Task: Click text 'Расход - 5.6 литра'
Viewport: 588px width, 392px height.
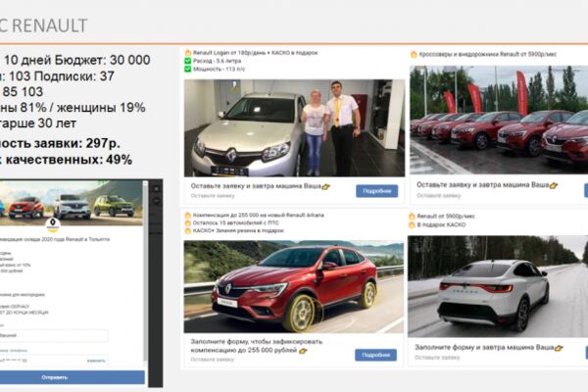Action: (218, 61)
